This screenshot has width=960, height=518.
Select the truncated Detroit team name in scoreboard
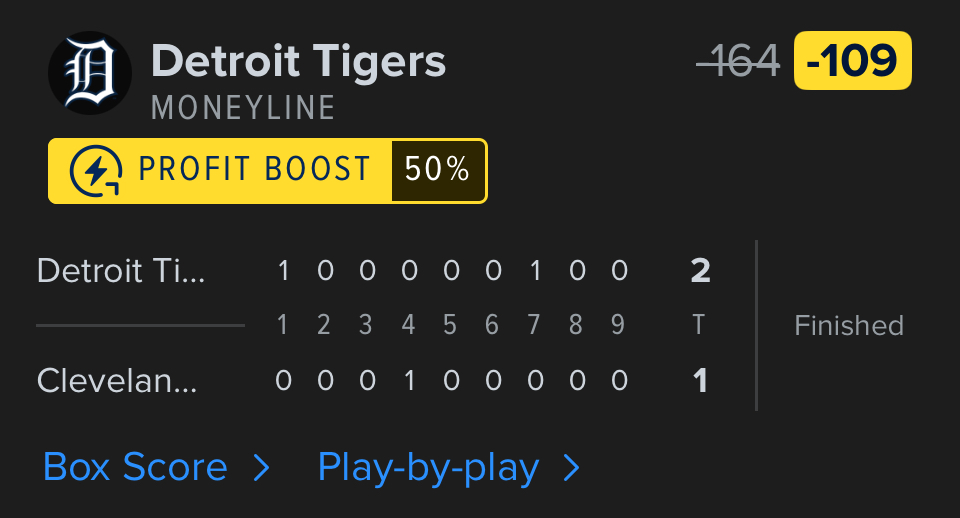[121, 271]
